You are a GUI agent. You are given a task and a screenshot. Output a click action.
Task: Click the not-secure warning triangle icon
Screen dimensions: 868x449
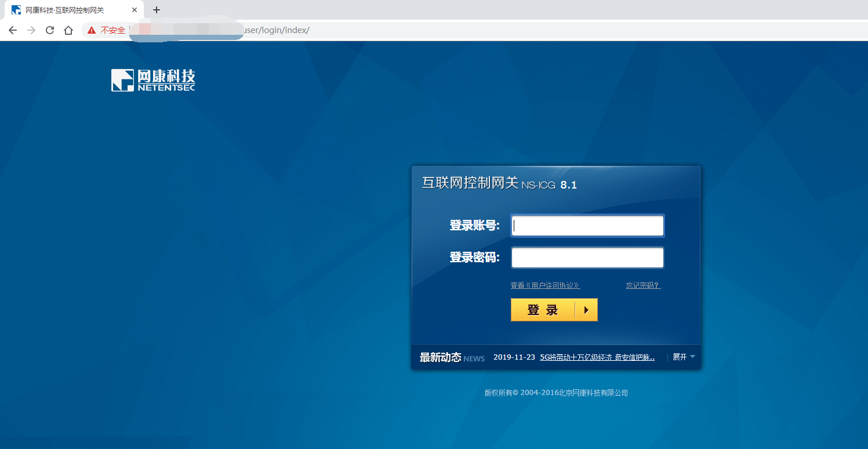pos(92,30)
